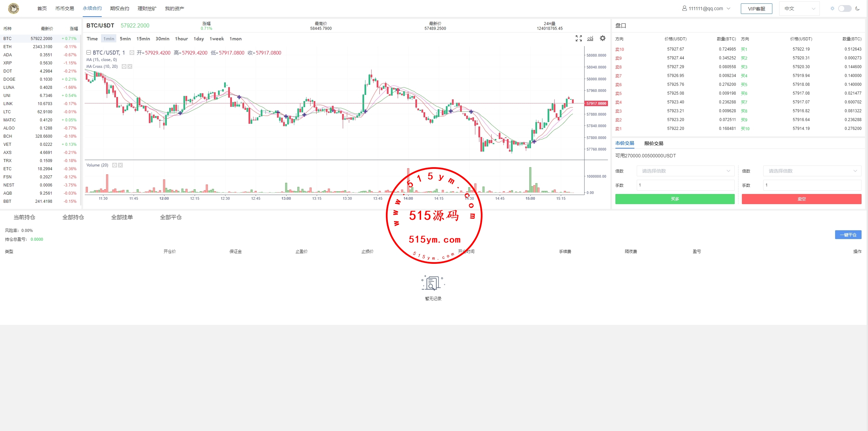The width and height of the screenshot is (868, 431).
Task: Open buy-side 倍数 leverage dropdown
Action: point(685,171)
